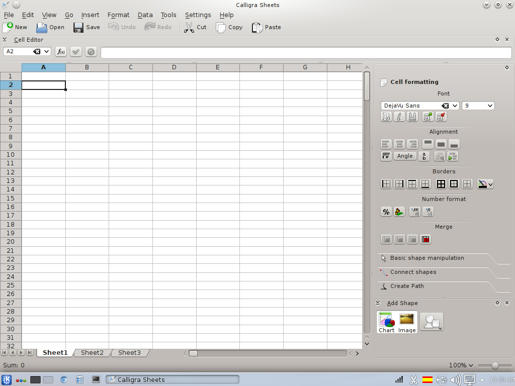
Task: Select column C header
Action: [x=130, y=67]
